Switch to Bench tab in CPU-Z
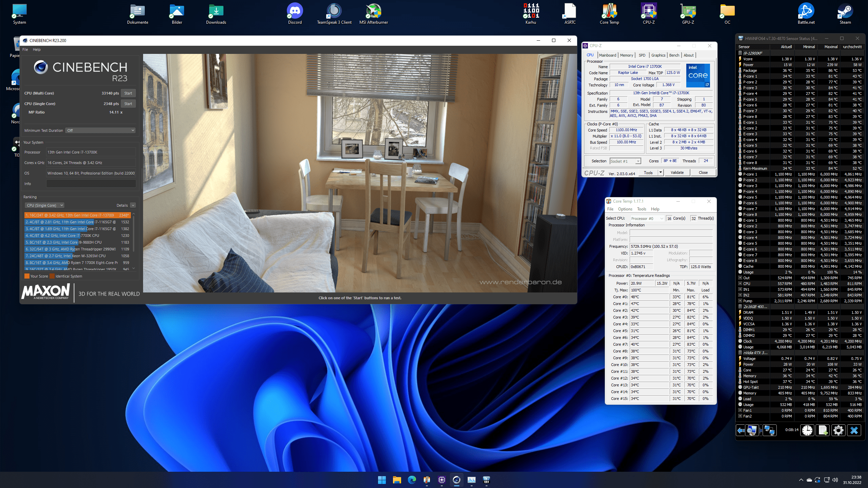 [674, 55]
